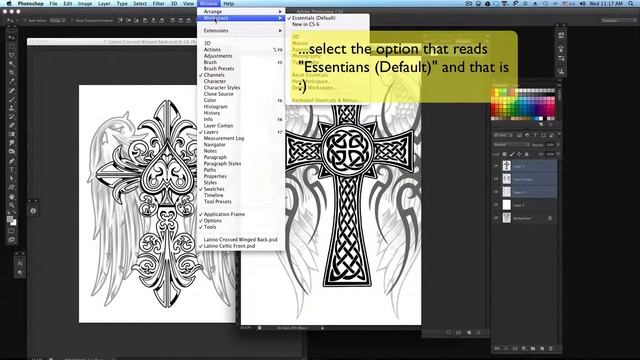Screen dimensions: 640x360
Task: Click the delete layer trash icon
Action: 551,349
